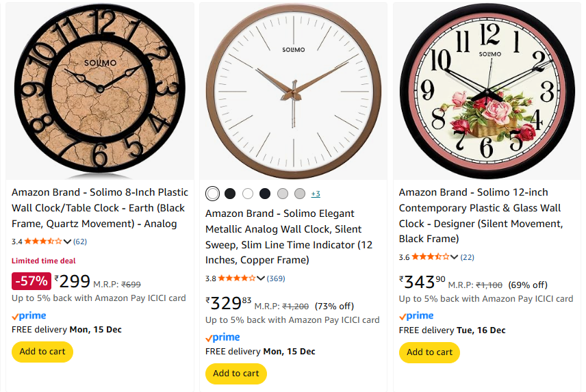
Task: Show the +3 more color options
Action: 316,194
